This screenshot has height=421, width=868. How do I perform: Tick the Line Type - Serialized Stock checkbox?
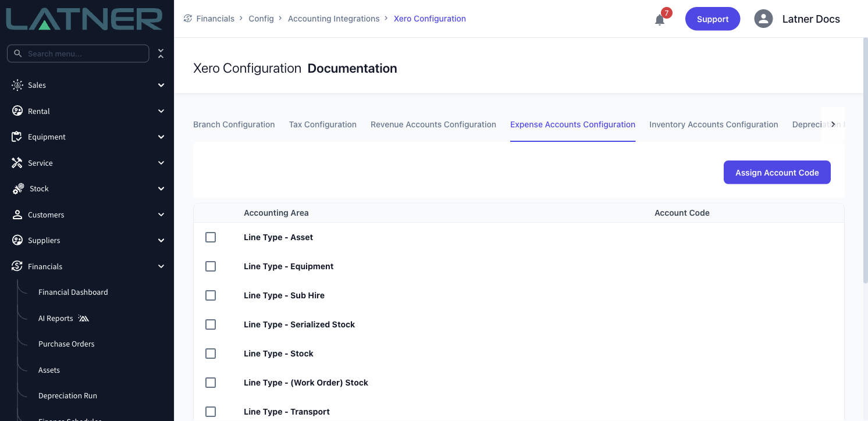point(211,324)
